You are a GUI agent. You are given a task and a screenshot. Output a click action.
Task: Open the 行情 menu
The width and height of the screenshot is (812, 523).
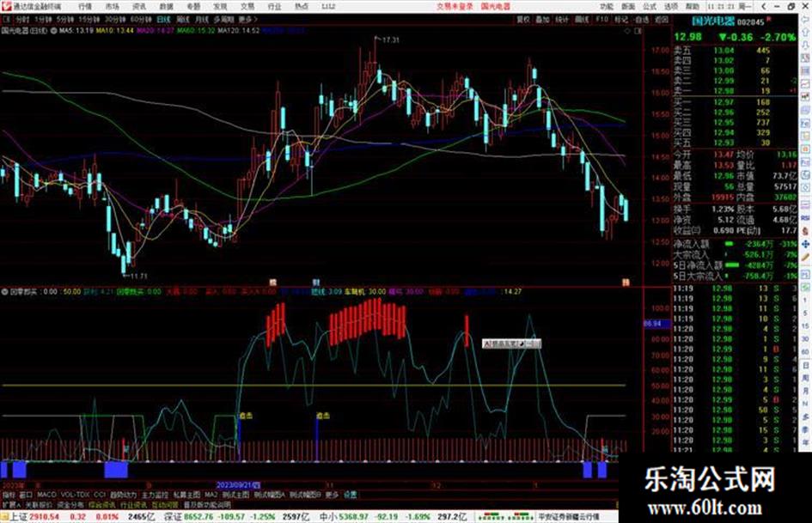tap(85, 7)
